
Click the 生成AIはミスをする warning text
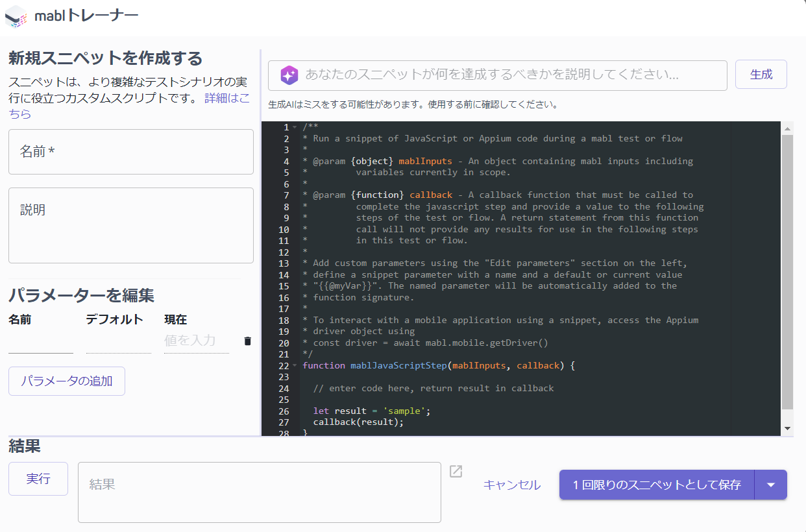413,104
